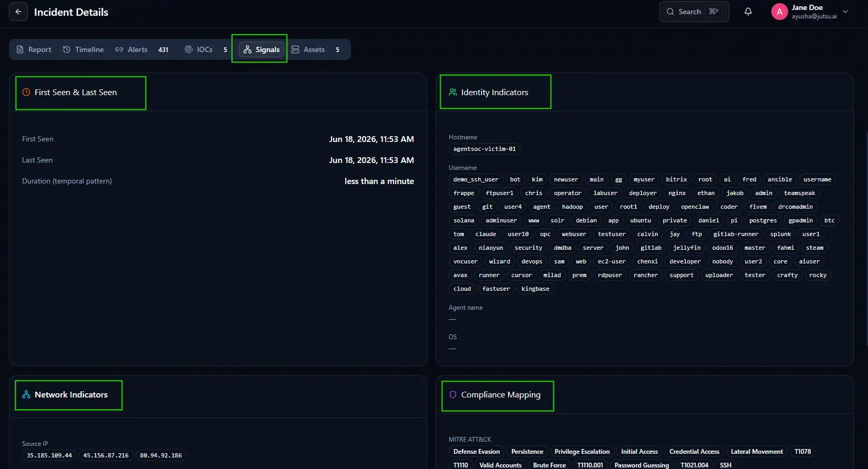Select username chip ec2-user

pos(612,261)
